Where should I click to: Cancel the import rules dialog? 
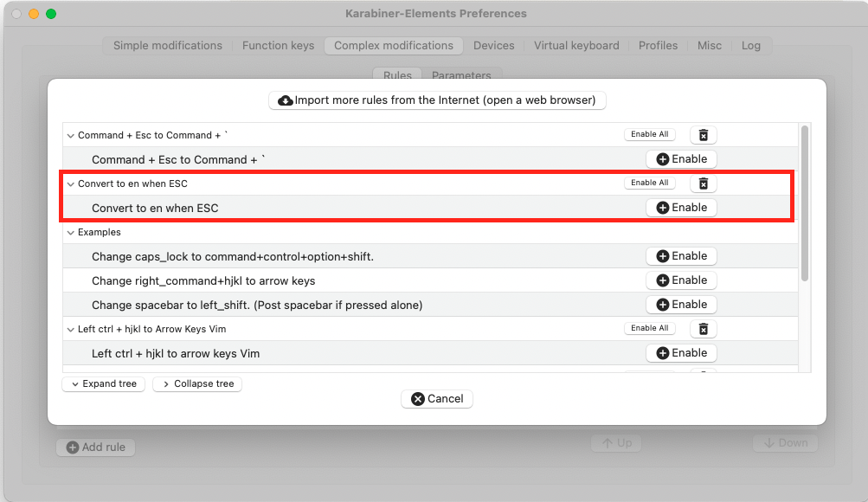point(437,398)
